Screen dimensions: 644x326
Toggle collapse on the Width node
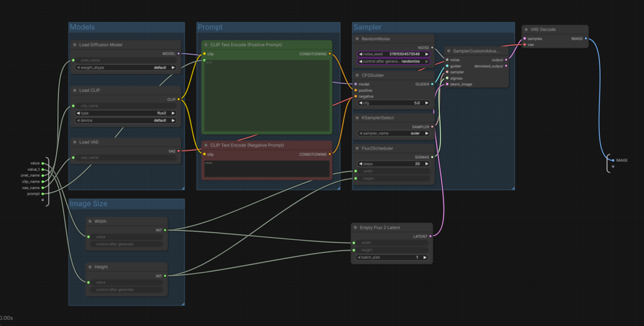[x=91, y=221]
